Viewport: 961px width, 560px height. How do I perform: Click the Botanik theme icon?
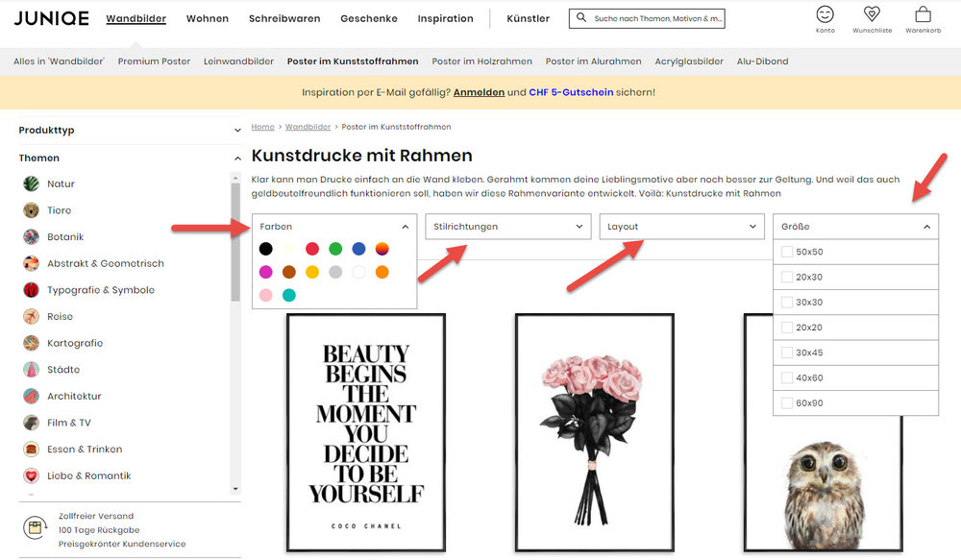point(32,236)
